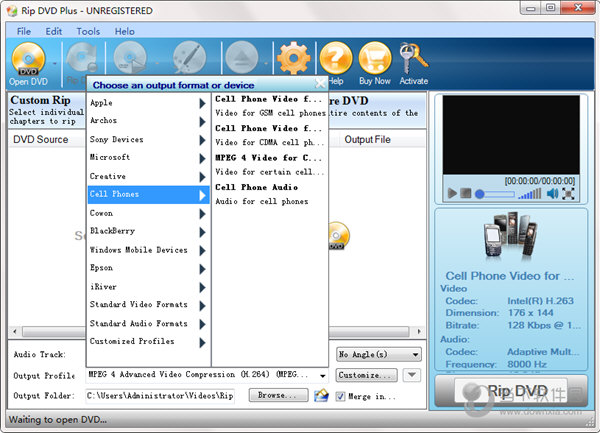This screenshot has height=433, width=600.
Task: Adjust the preview seek slider
Action: pyautogui.click(x=495, y=194)
